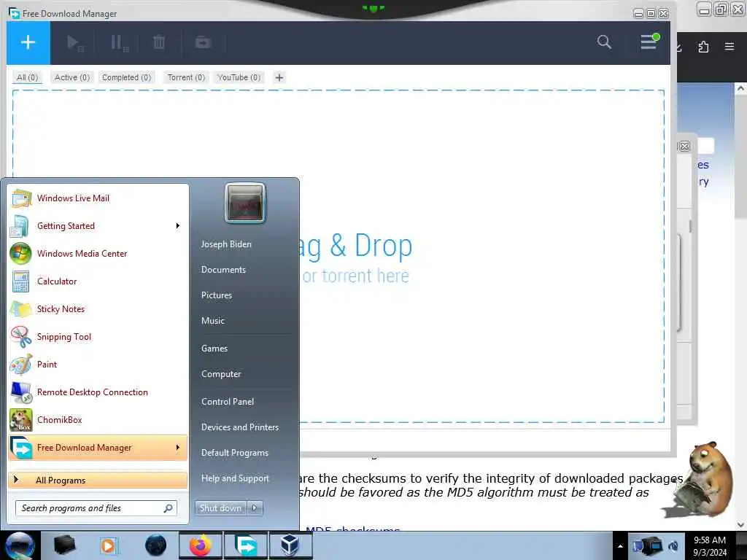Click the dark globe taskbar icon
The width and height of the screenshot is (747, 560).
(156, 545)
